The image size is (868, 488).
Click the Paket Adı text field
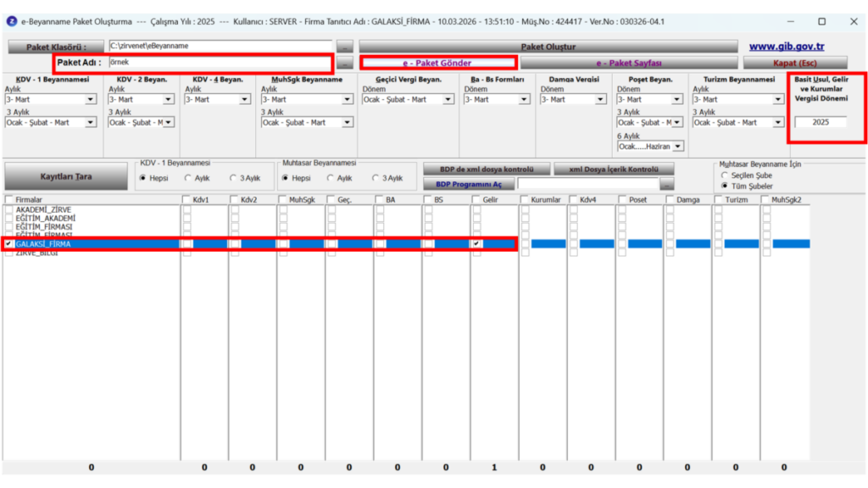coord(220,63)
